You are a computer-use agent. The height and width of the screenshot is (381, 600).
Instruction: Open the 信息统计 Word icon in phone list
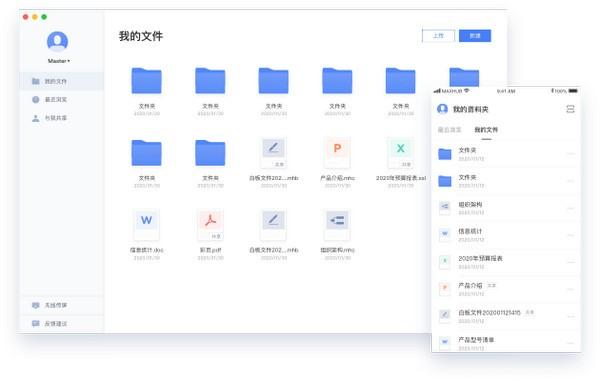coord(445,234)
